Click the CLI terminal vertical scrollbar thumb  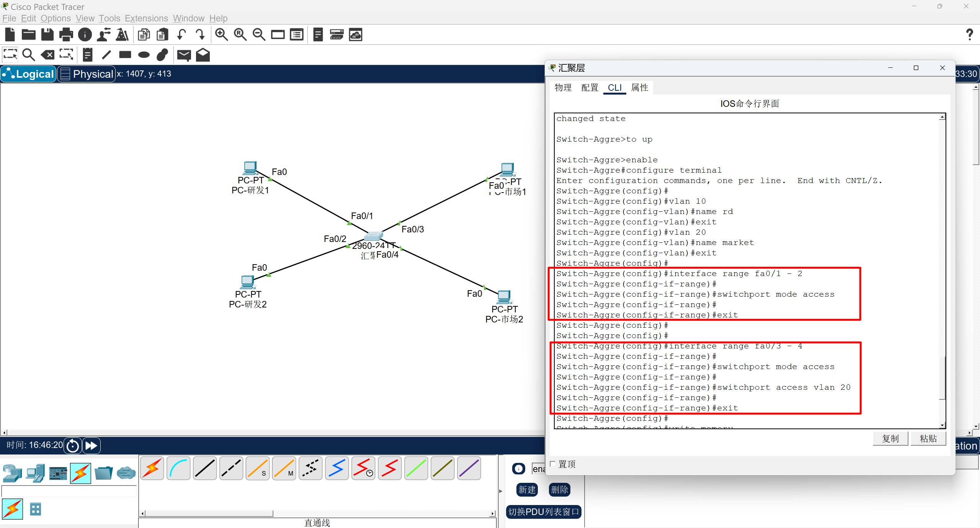tap(942, 378)
